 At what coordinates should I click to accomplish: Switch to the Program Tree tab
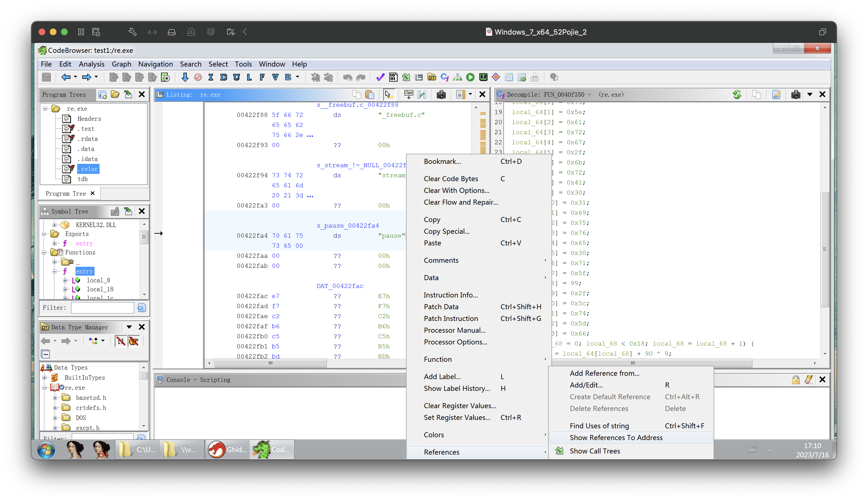(x=66, y=194)
